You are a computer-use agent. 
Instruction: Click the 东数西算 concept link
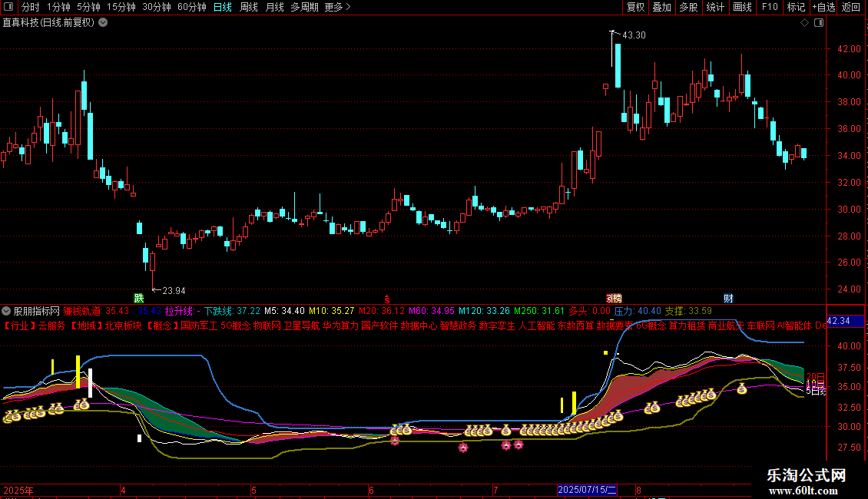coord(575,326)
